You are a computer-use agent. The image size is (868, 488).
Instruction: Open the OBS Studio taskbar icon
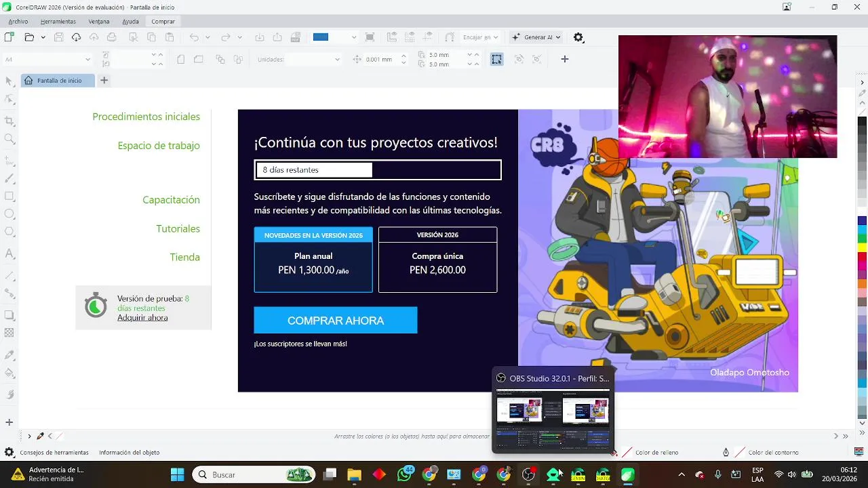[528, 474]
